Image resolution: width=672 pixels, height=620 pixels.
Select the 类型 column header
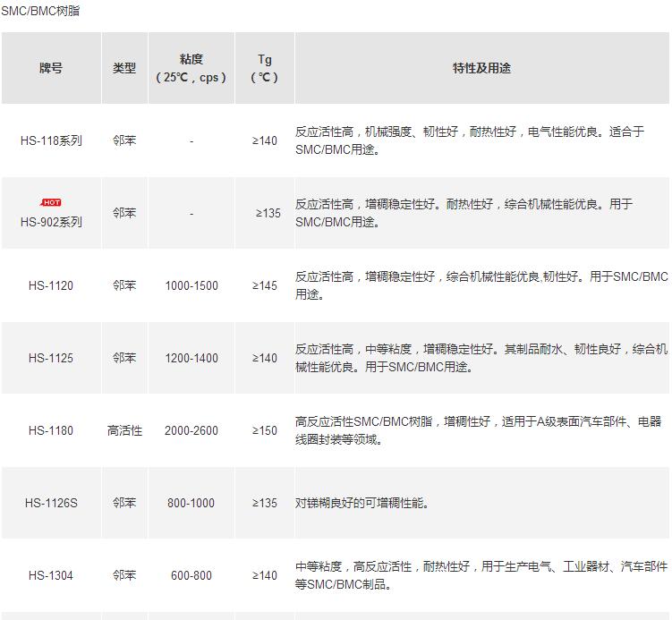(124, 68)
